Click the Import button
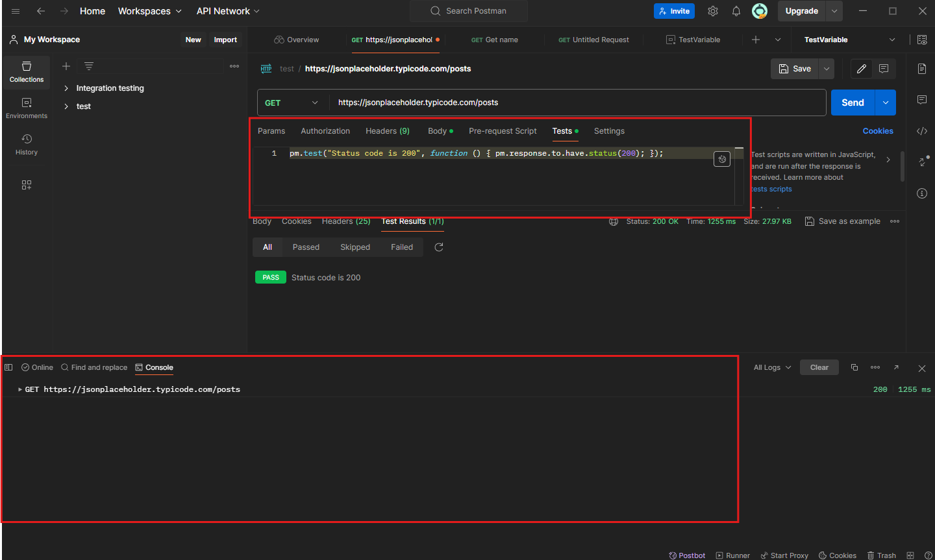Image resolution: width=935 pixels, height=560 pixels. pyautogui.click(x=225, y=40)
